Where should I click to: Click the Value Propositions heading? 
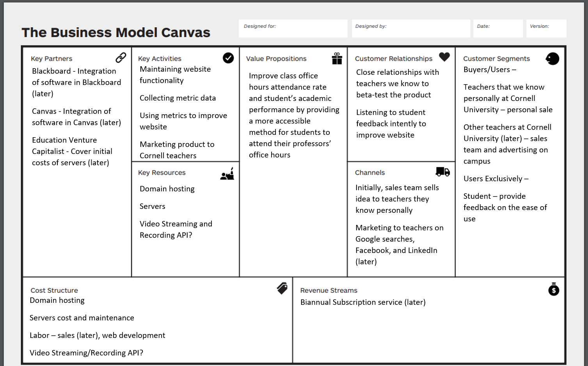coord(276,59)
